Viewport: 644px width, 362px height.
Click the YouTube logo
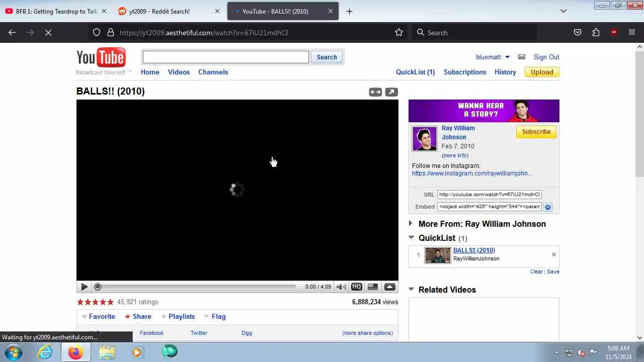pyautogui.click(x=101, y=58)
